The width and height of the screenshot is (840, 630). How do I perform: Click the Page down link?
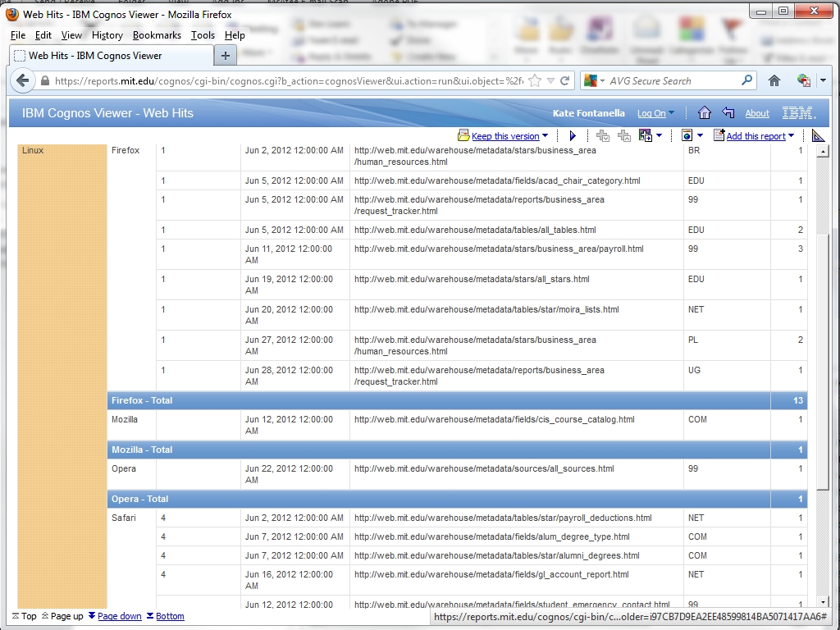(x=119, y=616)
